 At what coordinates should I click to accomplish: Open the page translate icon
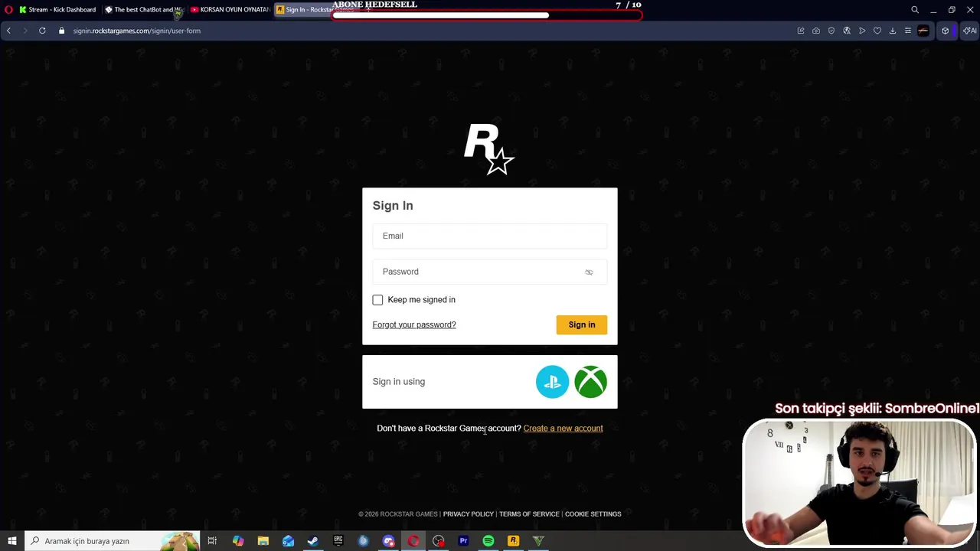tap(847, 31)
